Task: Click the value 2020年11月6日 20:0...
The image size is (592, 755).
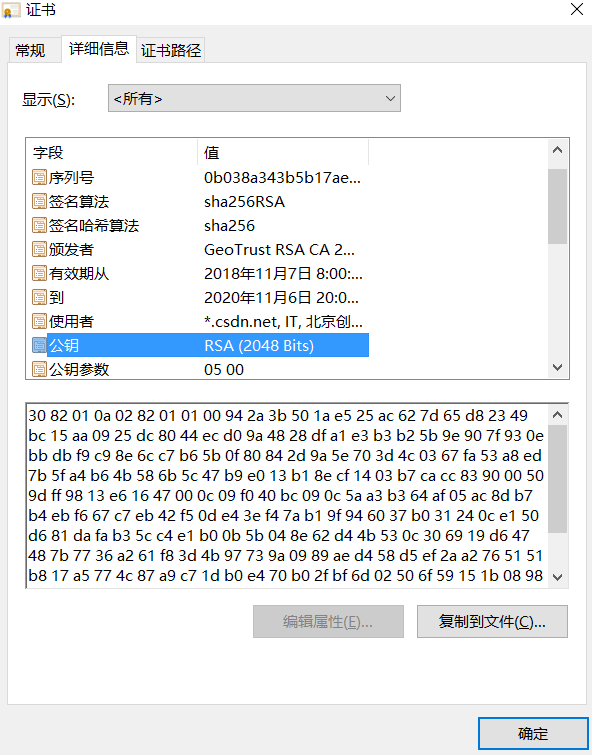Action: click(281, 298)
